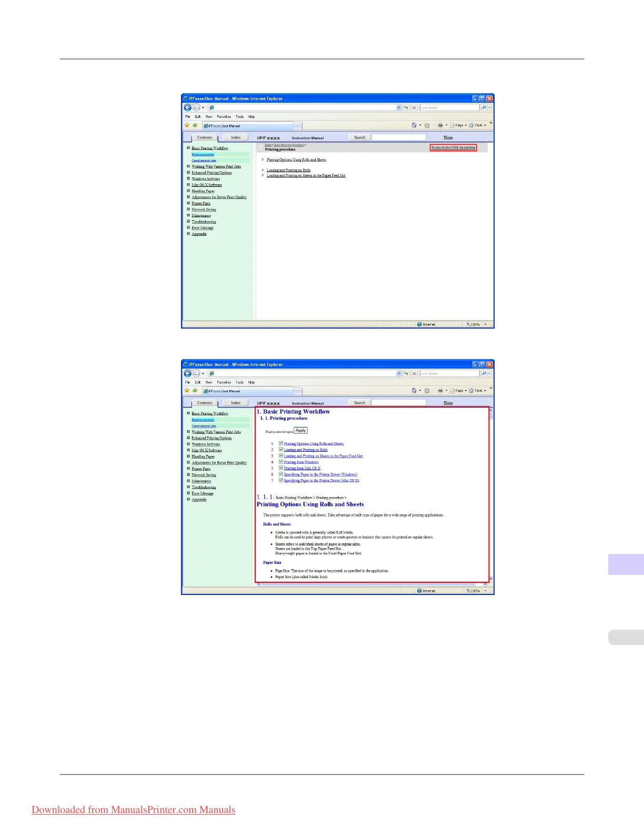
Task: Click the Back arrow in the upper browser window
Action: pyautogui.click(x=187, y=107)
